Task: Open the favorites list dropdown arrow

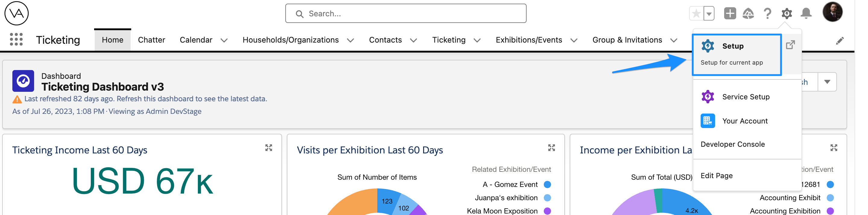Action: pos(709,14)
